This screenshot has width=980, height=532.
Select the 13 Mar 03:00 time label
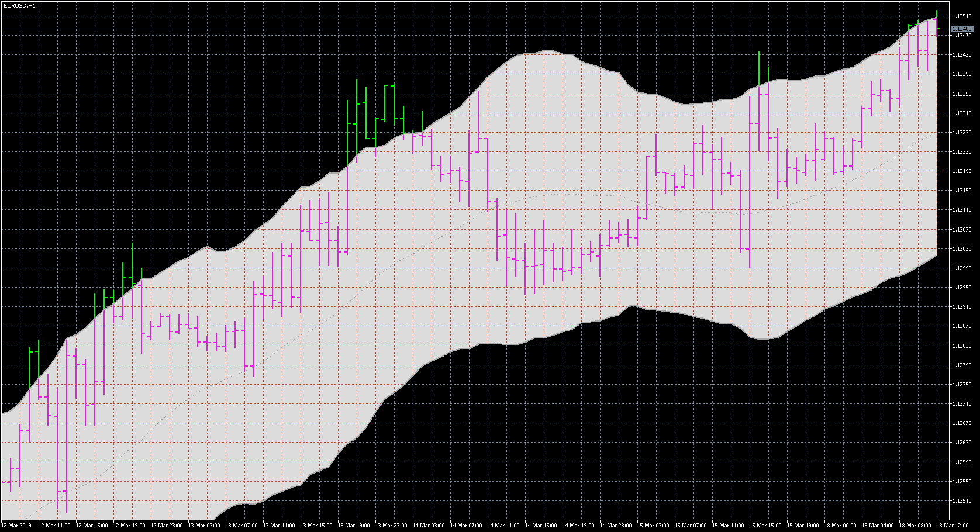[204, 526]
